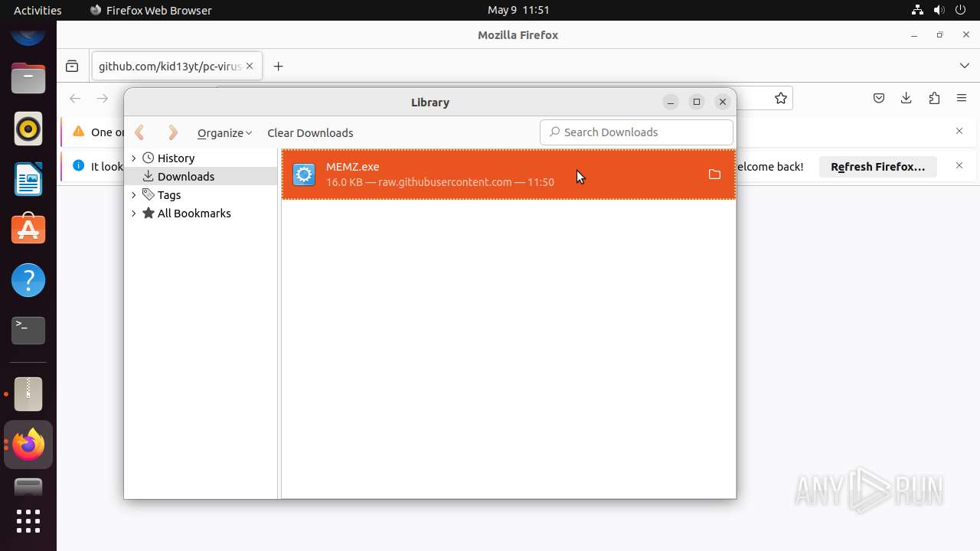Open the power system menu

[960, 10]
